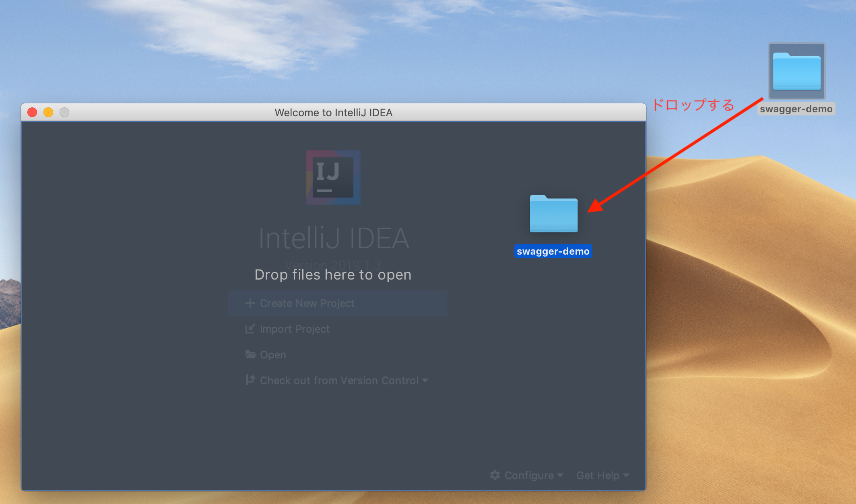Open the Configure dropdown arrow

point(560,475)
